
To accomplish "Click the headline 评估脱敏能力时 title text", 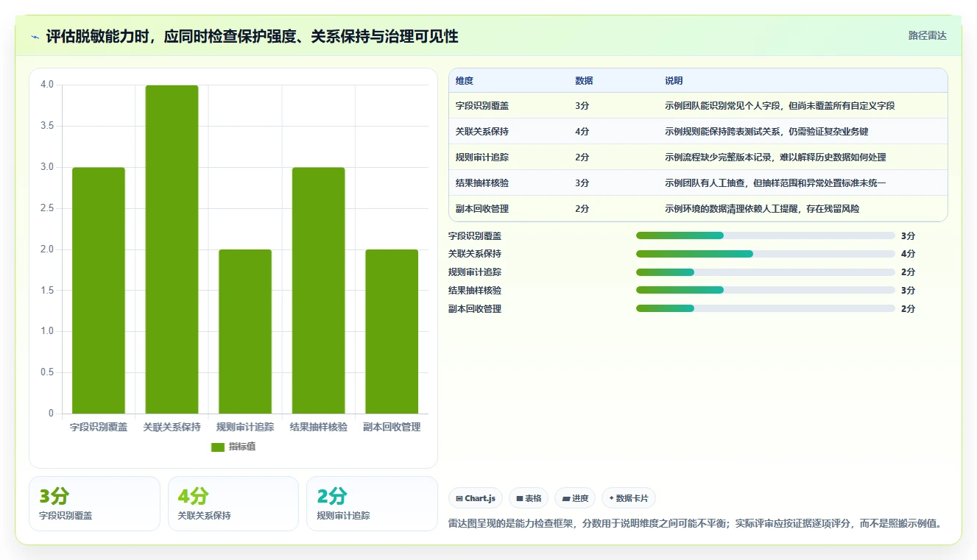I will (x=252, y=37).
